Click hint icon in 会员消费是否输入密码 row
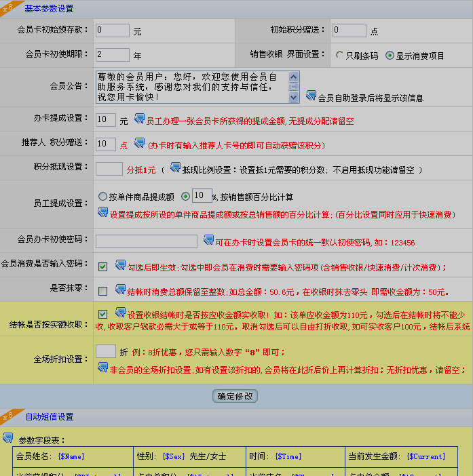Screen dimensions: 473x476 pos(120,265)
